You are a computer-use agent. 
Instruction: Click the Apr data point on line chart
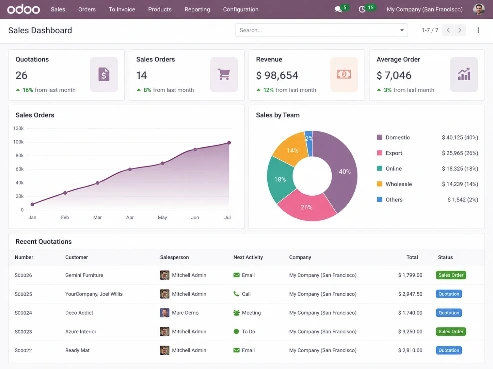(x=130, y=169)
